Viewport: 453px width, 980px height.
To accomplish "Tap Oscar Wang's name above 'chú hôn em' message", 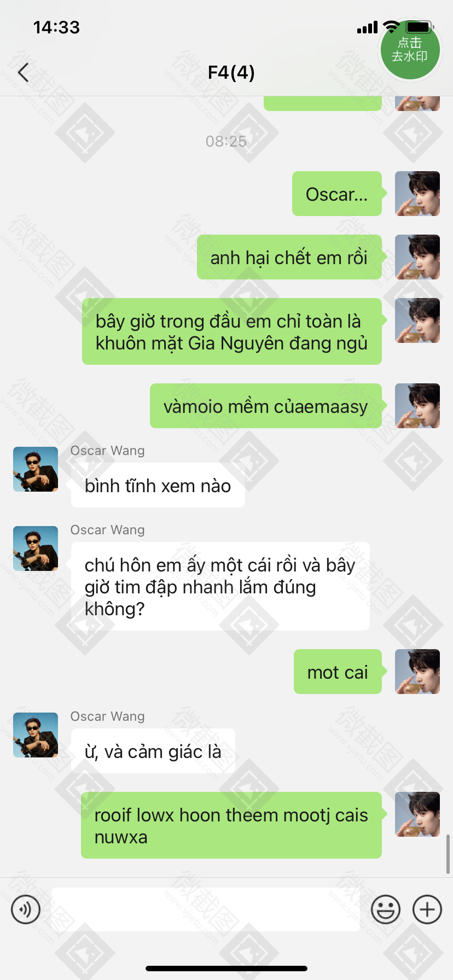I will pos(108,530).
